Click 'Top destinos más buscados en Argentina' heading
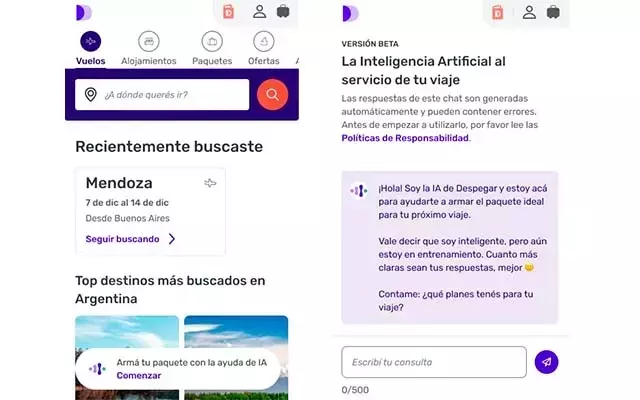The width and height of the screenshot is (640, 400). 170,290
